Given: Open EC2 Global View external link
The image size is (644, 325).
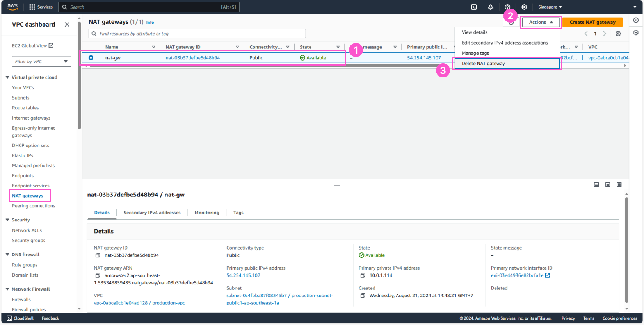Looking at the screenshot, I should click(x=33, y=46).
